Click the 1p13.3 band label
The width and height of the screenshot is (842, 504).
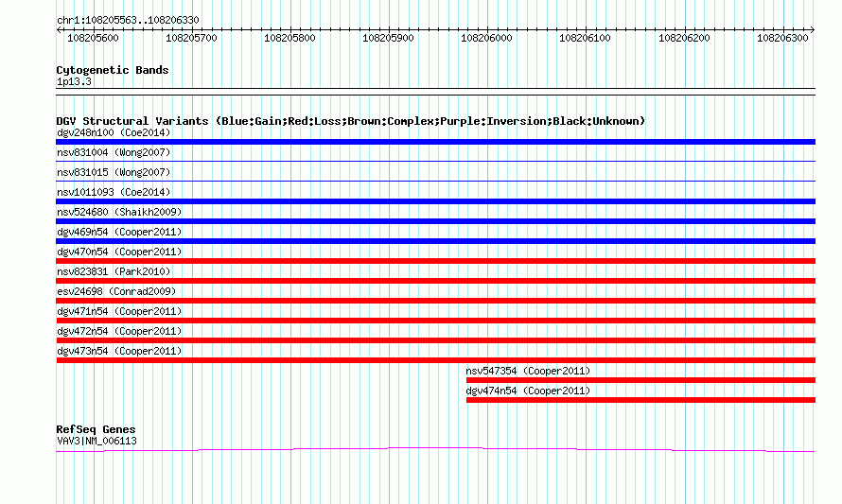[x=74, y=81]
